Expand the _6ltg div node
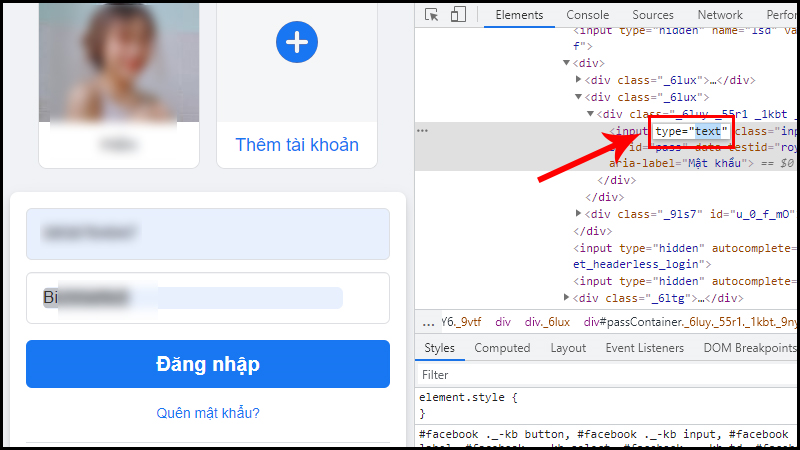 [x=566, y=297]
